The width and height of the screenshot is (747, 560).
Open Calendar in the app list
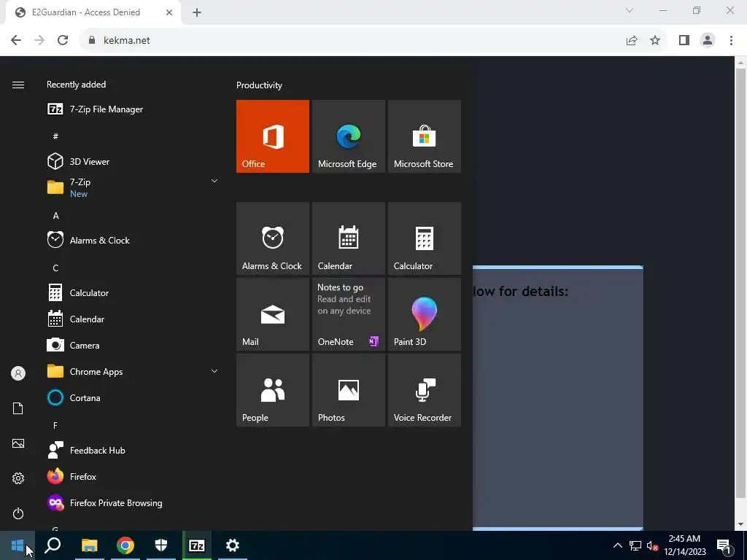(133, 319)
